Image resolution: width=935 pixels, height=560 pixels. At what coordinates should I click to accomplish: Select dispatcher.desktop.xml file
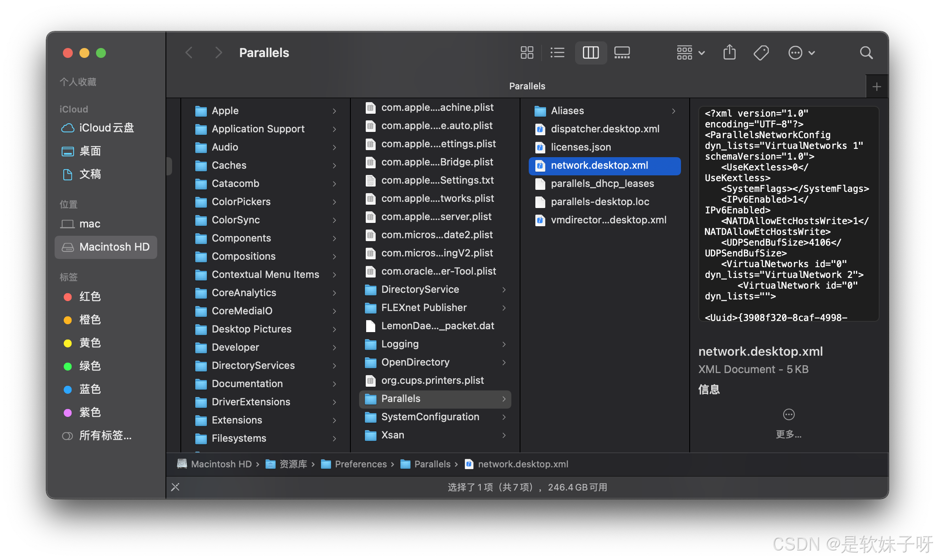pyautogui.click(x=605, y=129)
